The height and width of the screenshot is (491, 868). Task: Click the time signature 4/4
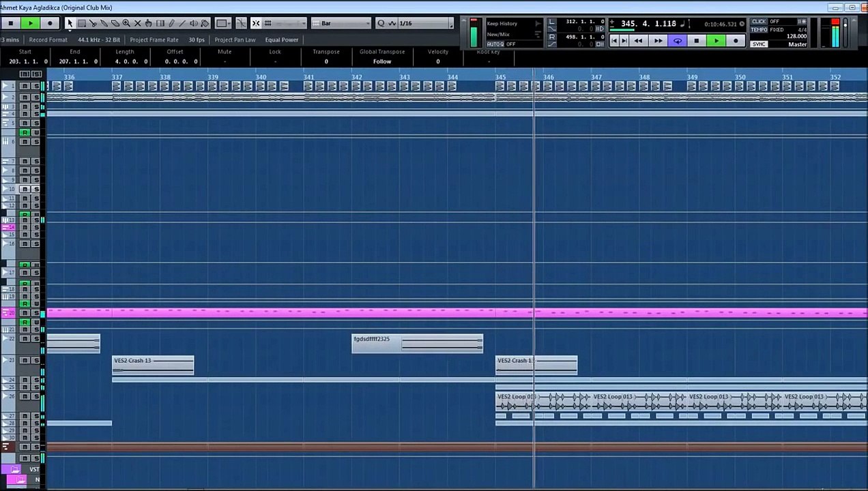pyautogui.click(x=802, y=29)
